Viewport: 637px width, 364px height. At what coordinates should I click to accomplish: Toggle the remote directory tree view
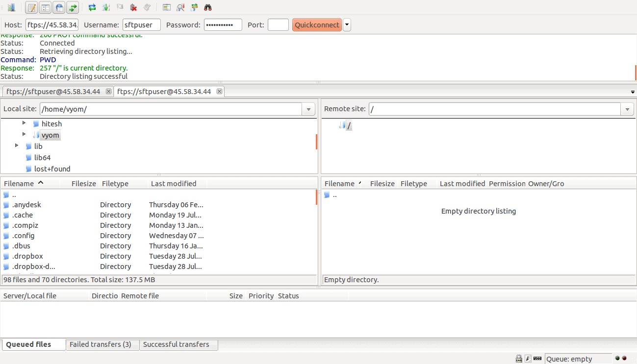click(59, 7)
